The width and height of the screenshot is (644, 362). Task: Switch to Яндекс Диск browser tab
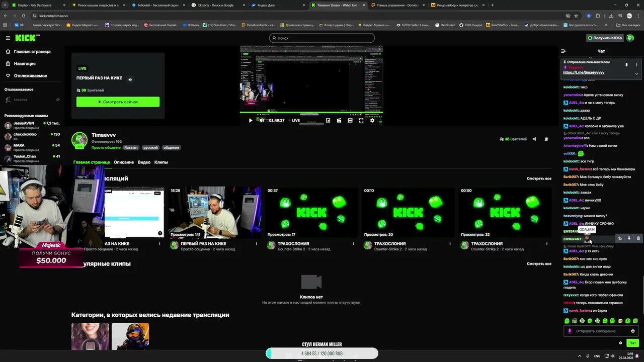(x=277, y=5)
